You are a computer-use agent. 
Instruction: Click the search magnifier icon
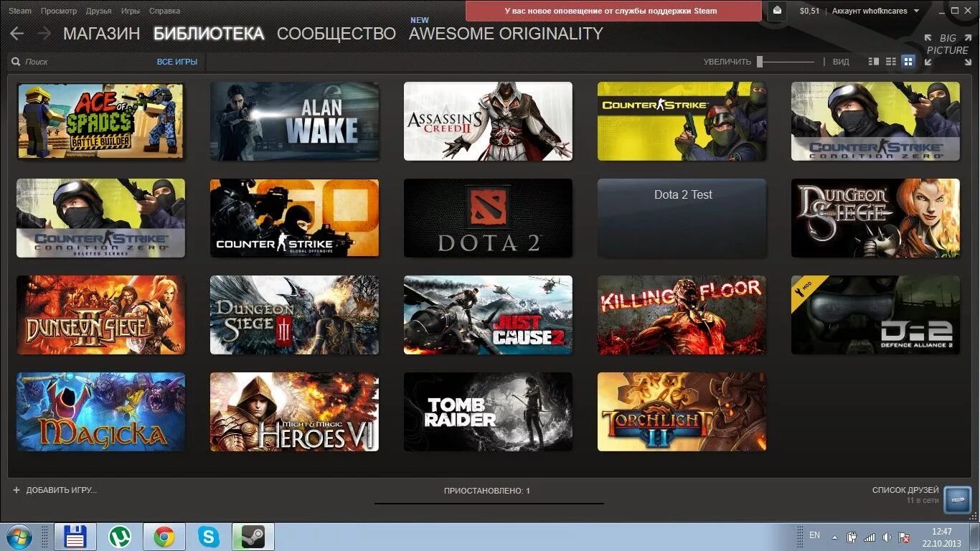[17, 62]
